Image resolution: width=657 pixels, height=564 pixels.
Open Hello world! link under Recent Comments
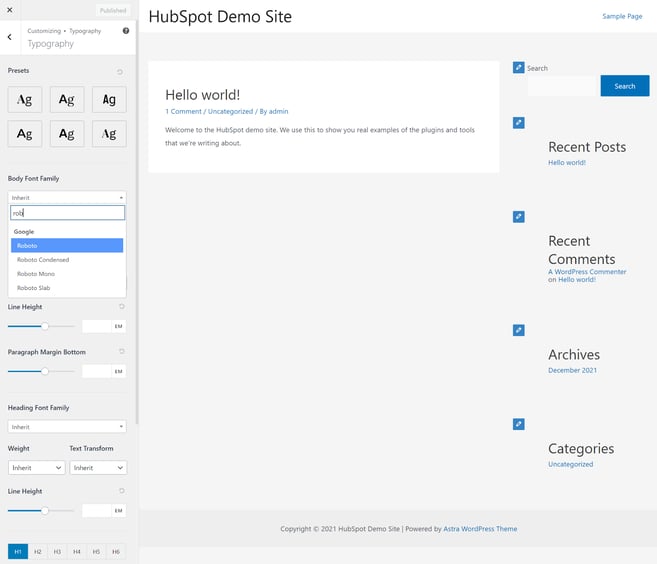[577, 279]
